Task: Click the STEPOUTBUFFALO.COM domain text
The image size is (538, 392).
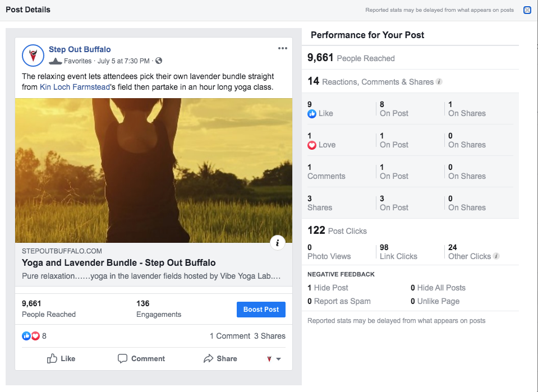Action: (x=62, y=251)
